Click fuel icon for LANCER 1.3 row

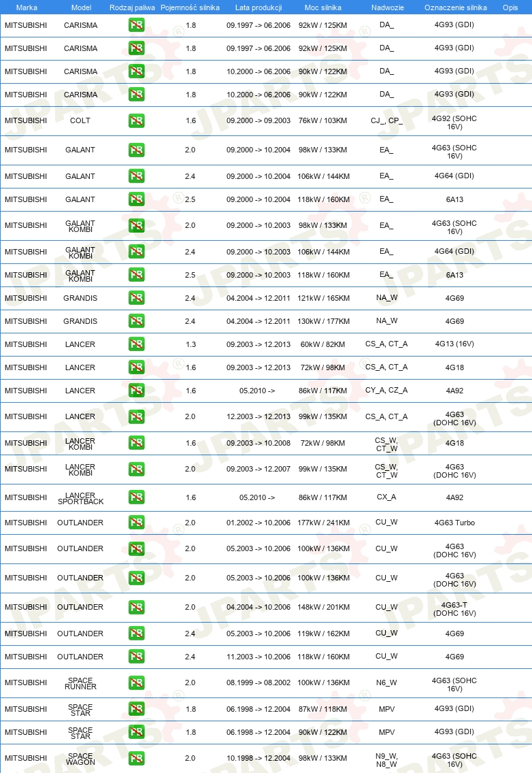pos(137,344)
